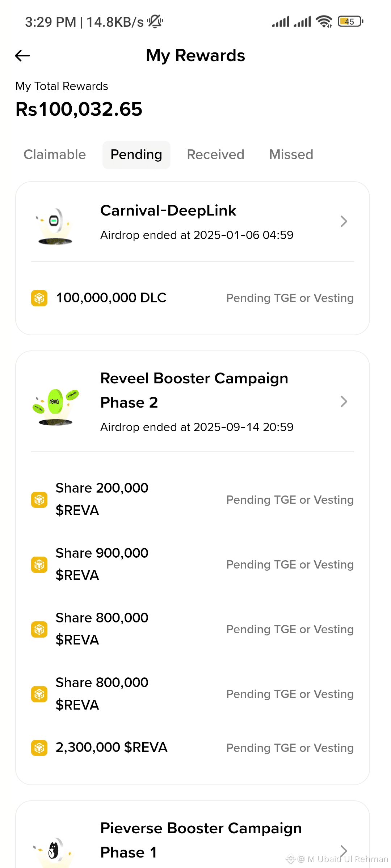Tap coin icon beside Share 200,000 $REVA
This screenshot has width=391, height=868.
(x=39, y=499)
